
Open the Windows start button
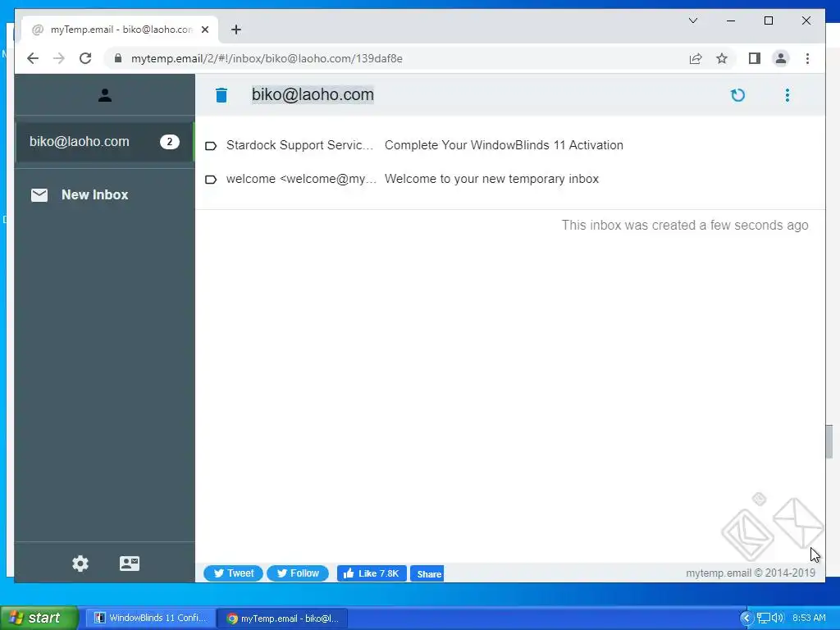[x=39, y=618]
